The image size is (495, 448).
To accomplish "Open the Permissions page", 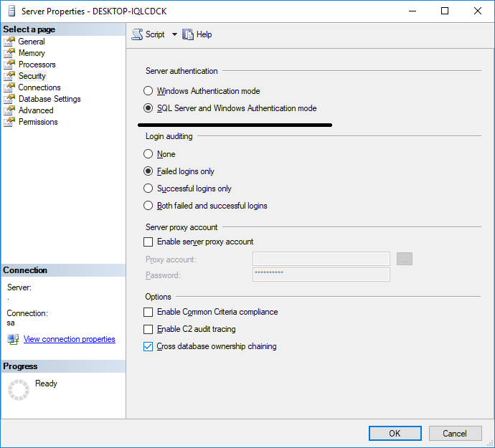I will (38, 122).
